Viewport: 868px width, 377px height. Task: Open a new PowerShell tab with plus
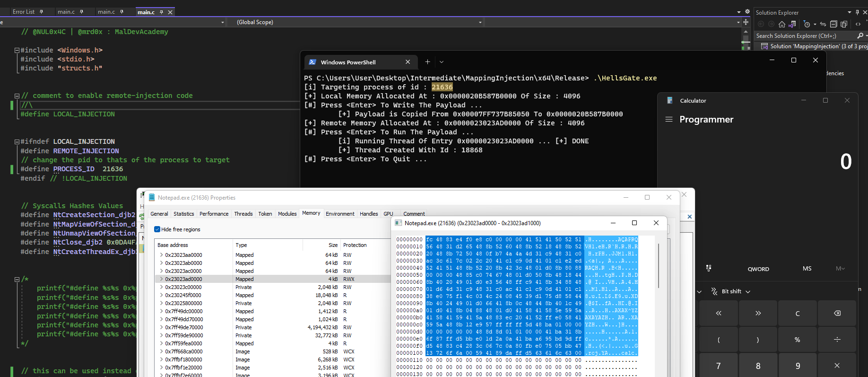tap(427, 62)
